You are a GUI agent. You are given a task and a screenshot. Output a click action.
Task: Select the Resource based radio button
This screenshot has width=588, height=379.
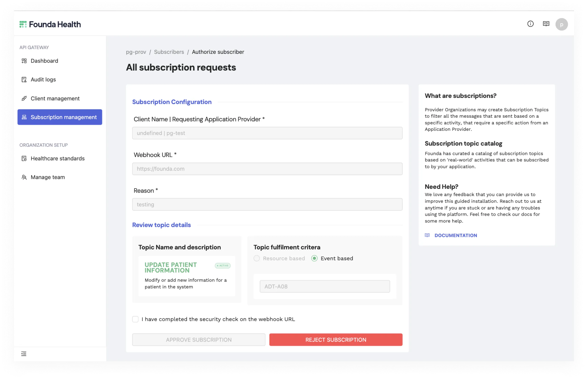coord(256,259)
